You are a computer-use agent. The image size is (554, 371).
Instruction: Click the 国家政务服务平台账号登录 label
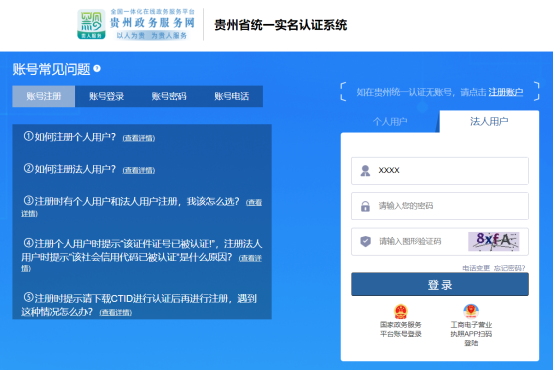401,329
